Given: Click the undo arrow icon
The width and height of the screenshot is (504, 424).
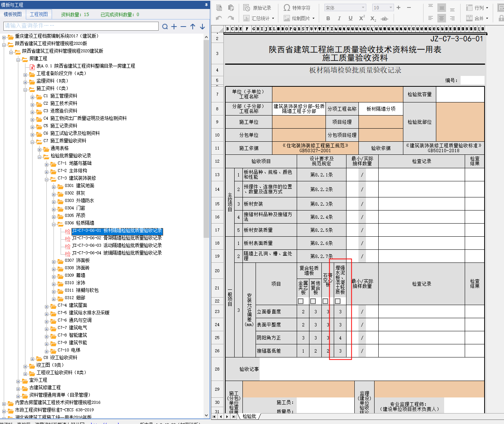Looking at the screenshot, I should tap(219, 18).
